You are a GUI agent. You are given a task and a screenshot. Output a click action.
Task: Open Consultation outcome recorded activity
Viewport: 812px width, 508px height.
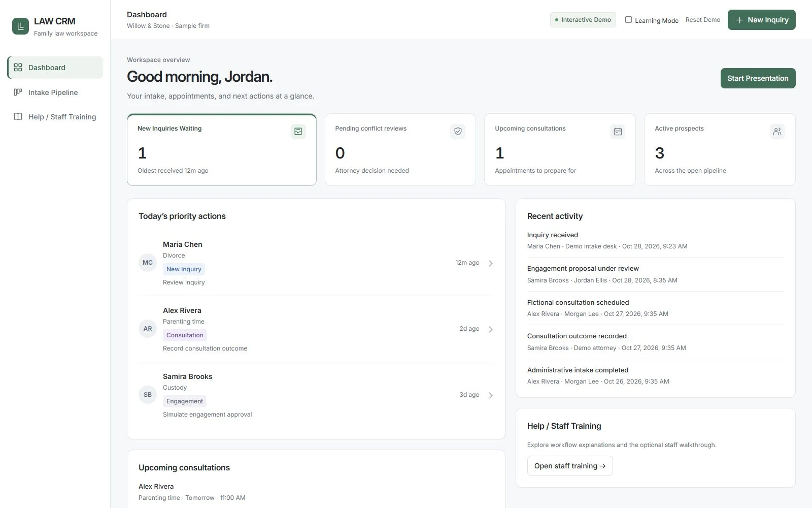pyautogui.click(x=655, y=342)
